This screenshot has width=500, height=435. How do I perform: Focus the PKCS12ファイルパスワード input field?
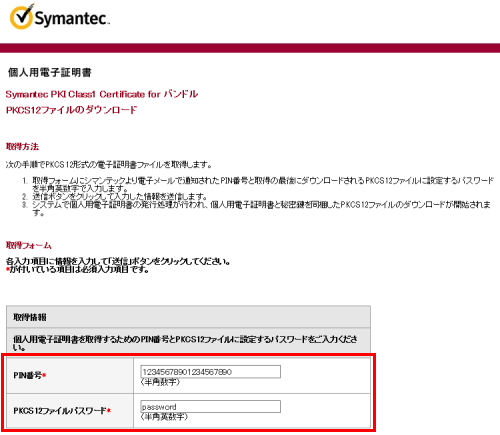[210, 407]
